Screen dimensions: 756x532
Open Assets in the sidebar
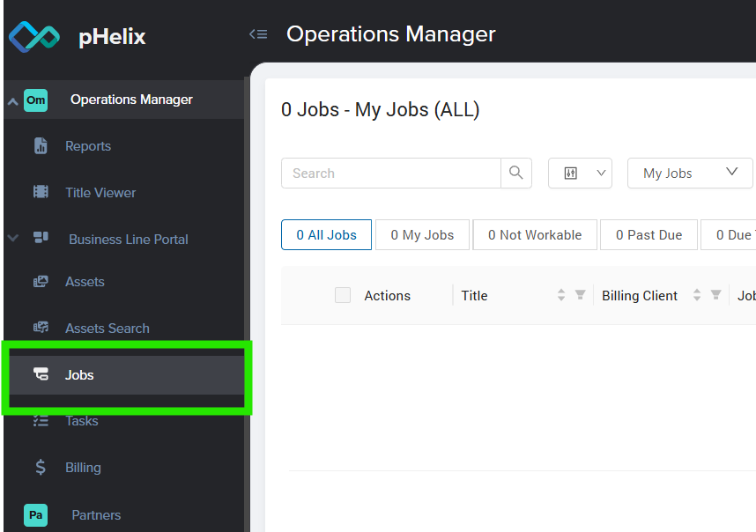(x=85, y=282)
